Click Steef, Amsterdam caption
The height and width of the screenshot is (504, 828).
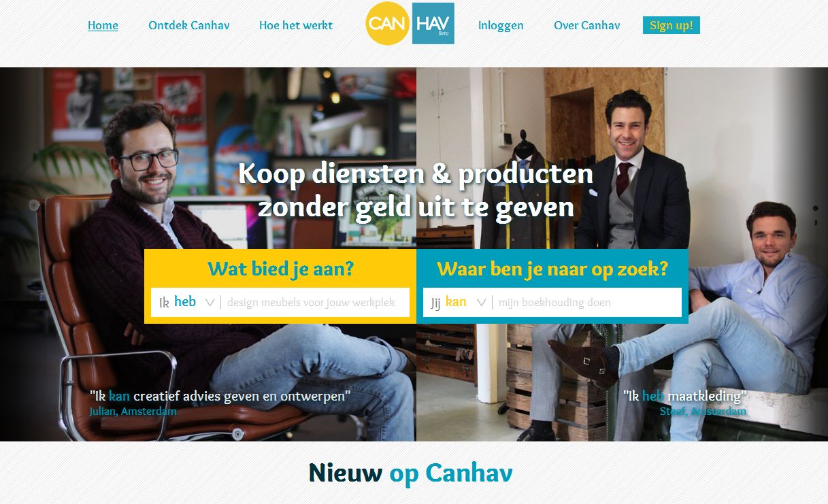tap(703, 411)
